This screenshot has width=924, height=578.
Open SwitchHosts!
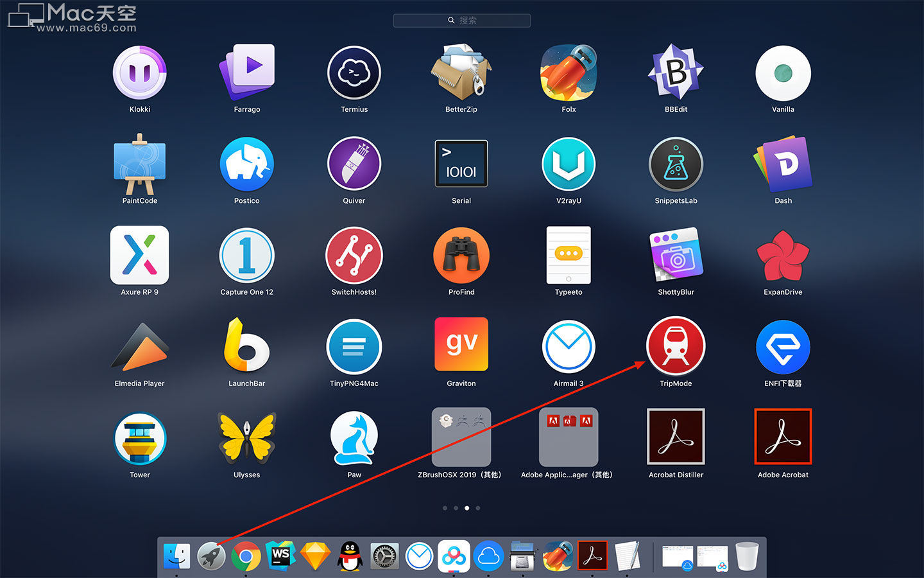(354, 256)
